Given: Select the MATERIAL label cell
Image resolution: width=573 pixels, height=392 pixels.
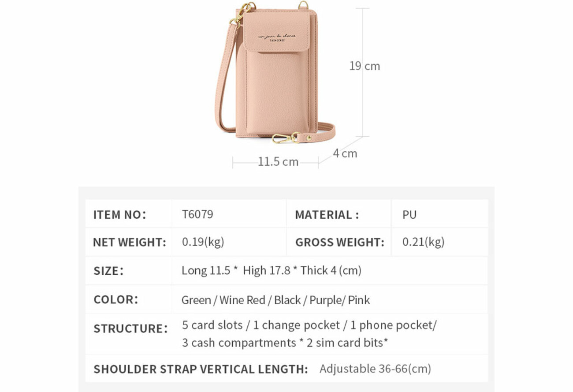Looking at the screenshot, I should tap(339, 214).
